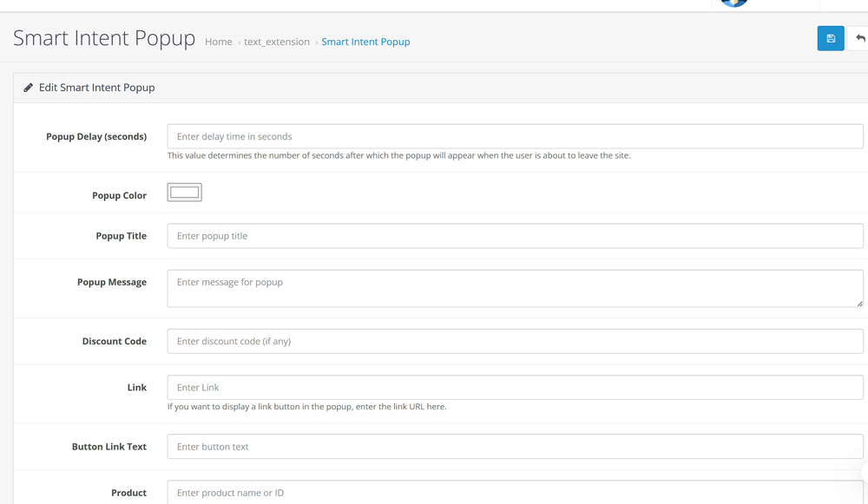The width and height of the screenshot is (868, 504).
Task: Select the Product name or ID field
Action: coord(515,492)
